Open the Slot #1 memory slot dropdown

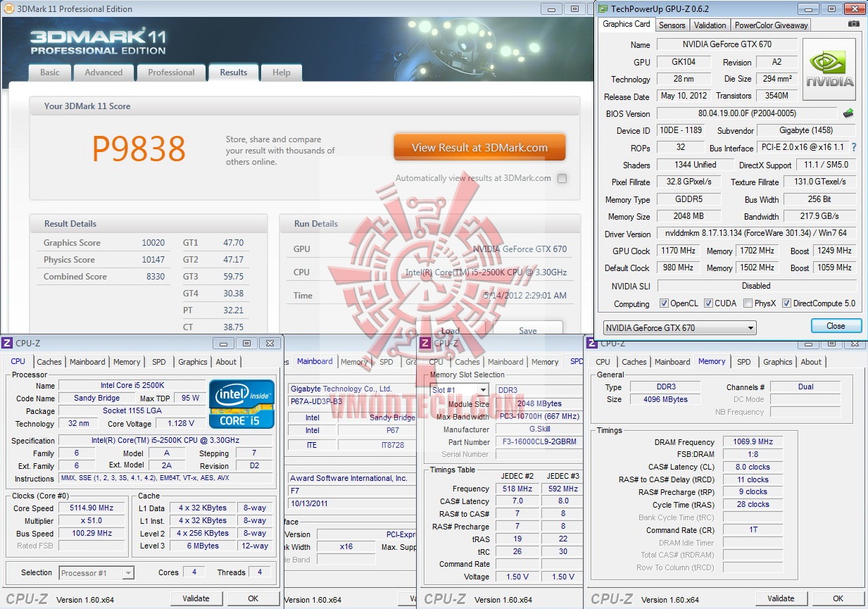click(x=459, y=390)
